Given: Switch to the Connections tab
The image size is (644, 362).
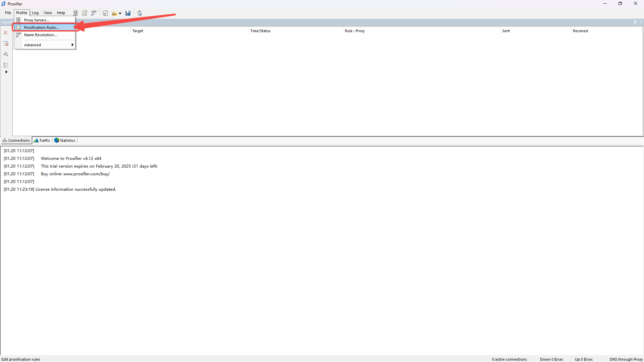Looking at the screenshot, I should [16, 140].
